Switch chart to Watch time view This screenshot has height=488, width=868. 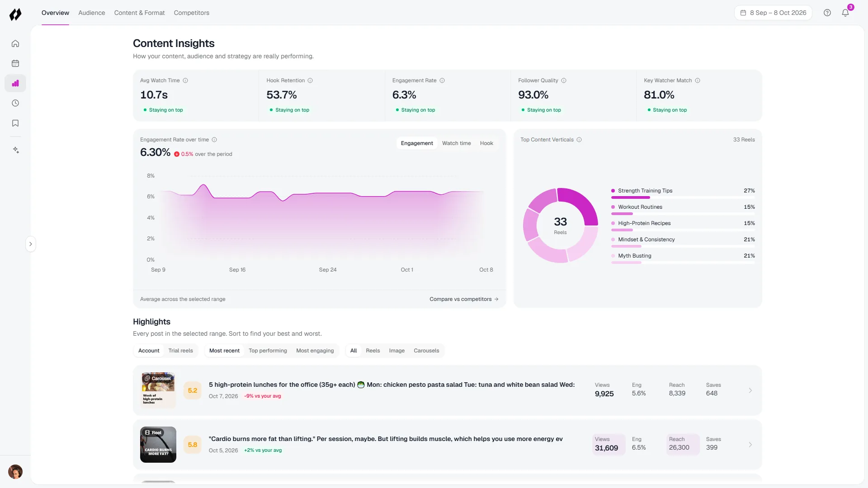coord(456,143)
